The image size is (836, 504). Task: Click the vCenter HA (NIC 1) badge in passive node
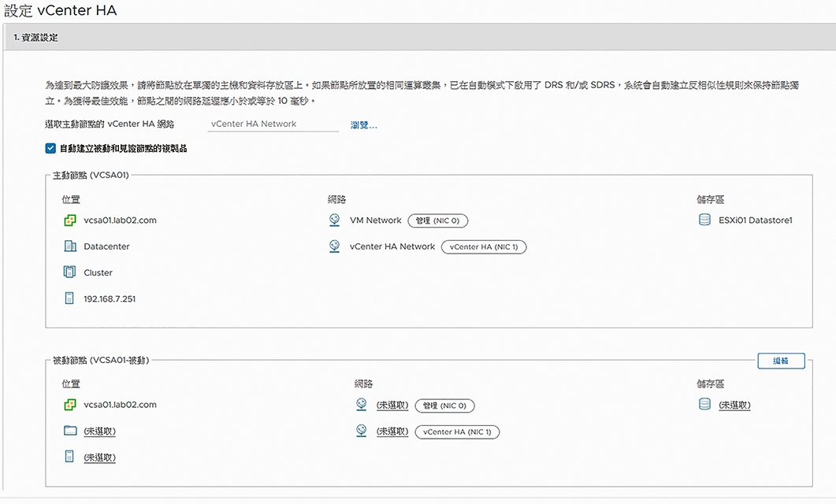click(x=458, y=432)
